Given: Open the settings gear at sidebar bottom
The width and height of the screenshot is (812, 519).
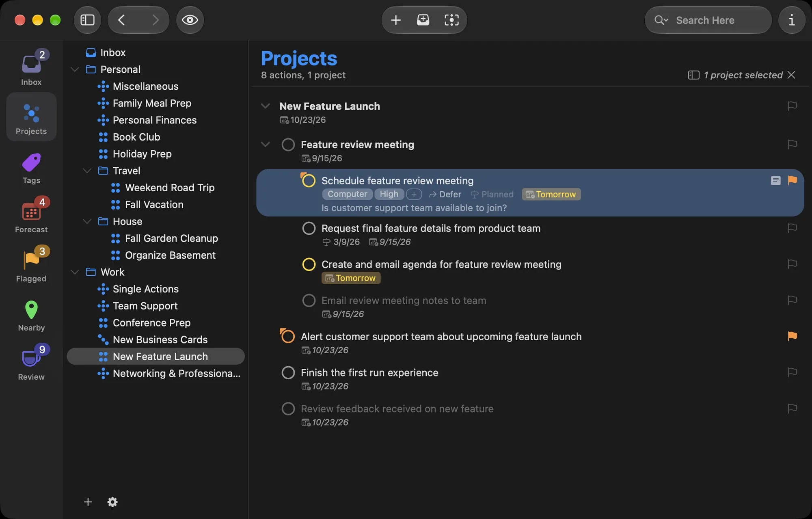Looking at the screenshot, I should coord(112,502).
